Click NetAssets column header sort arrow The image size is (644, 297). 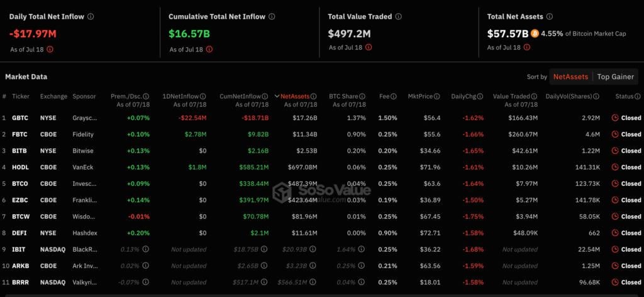[277, 97]
